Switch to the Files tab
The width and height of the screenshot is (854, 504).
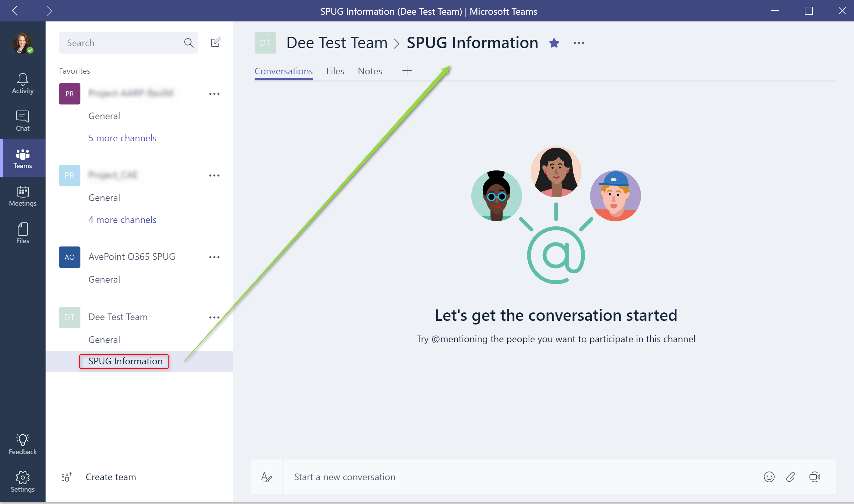point(335,71)
